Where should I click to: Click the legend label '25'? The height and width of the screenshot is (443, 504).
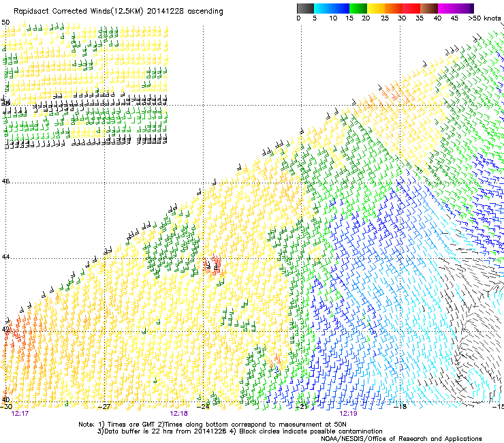tap(385, 18)
